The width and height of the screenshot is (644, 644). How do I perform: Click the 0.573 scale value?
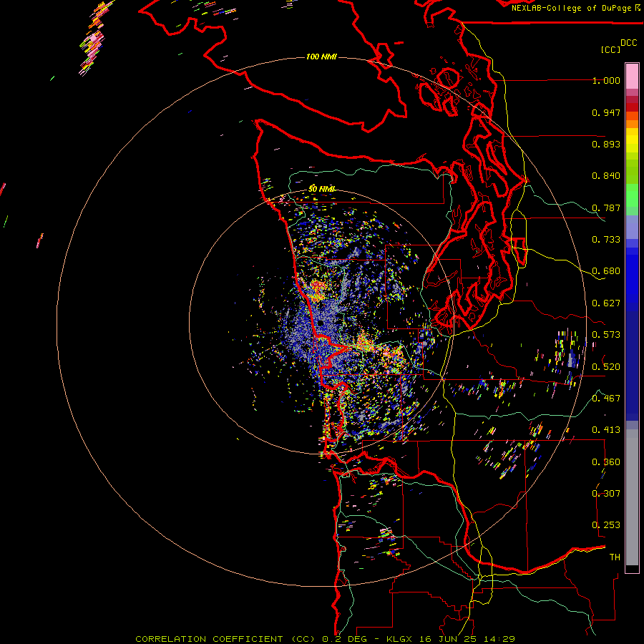point(606,335)
